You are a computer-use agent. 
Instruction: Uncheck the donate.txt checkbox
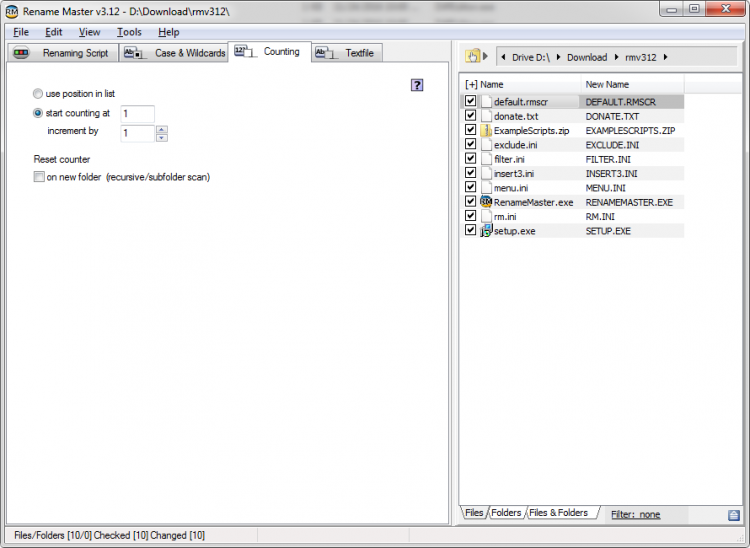(470, 115)
